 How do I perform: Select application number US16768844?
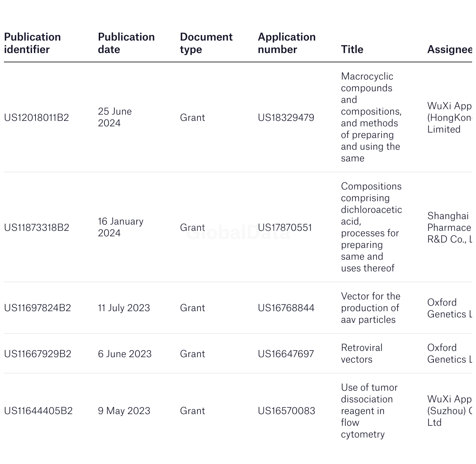pyautogui.click(x=286, y=308)
